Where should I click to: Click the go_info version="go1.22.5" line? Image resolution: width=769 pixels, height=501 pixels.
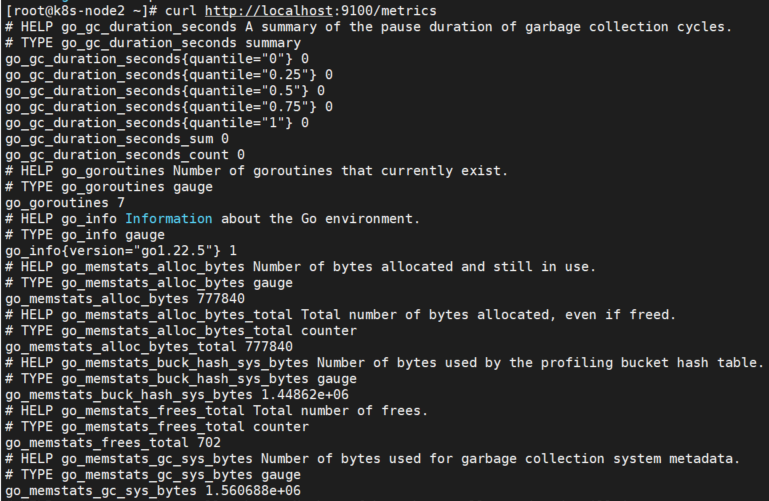point(120,250)
